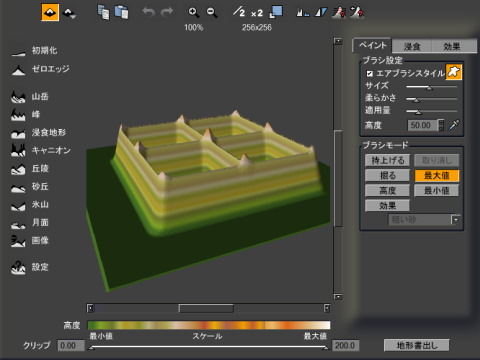Viewport: 480px width, 360px height.
Task: Select the 最小値 brush mode
Action: (x=437, y=190)
